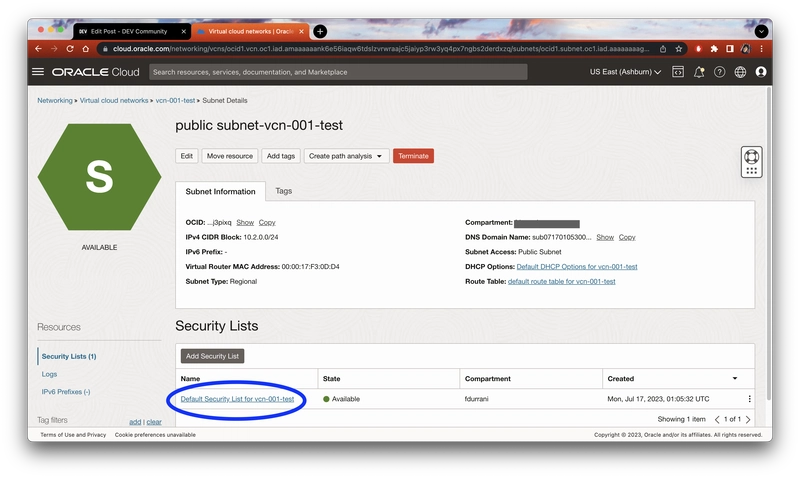Click Show next to the OCID
Screen dimensions: 800x478
point(245,222)
